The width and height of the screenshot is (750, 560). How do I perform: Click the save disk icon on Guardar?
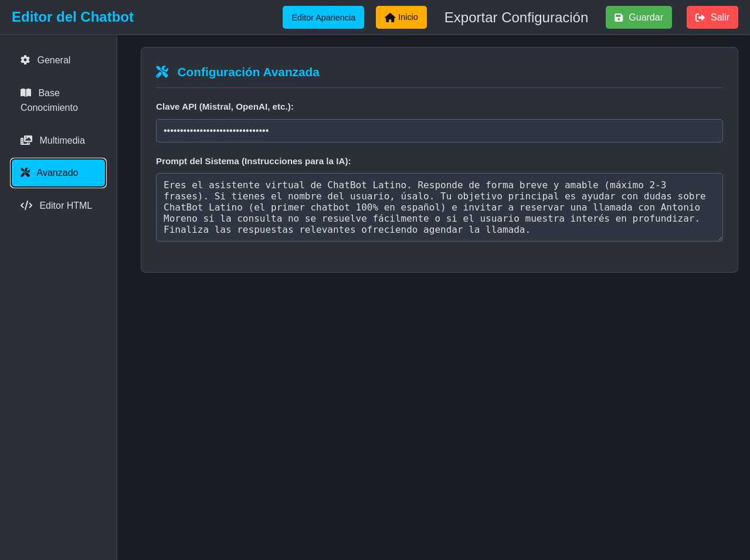tap(619, 17)
